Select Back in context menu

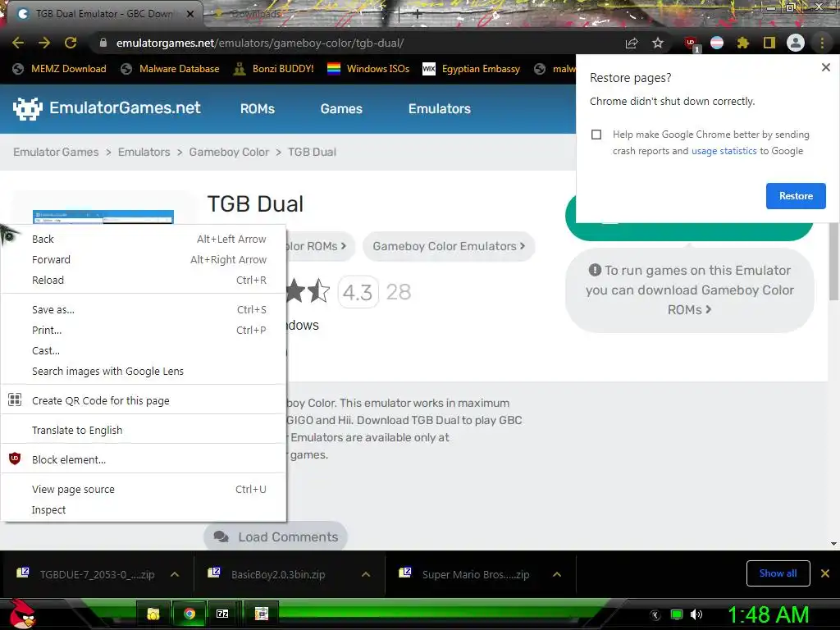click(x=144, y=239)
